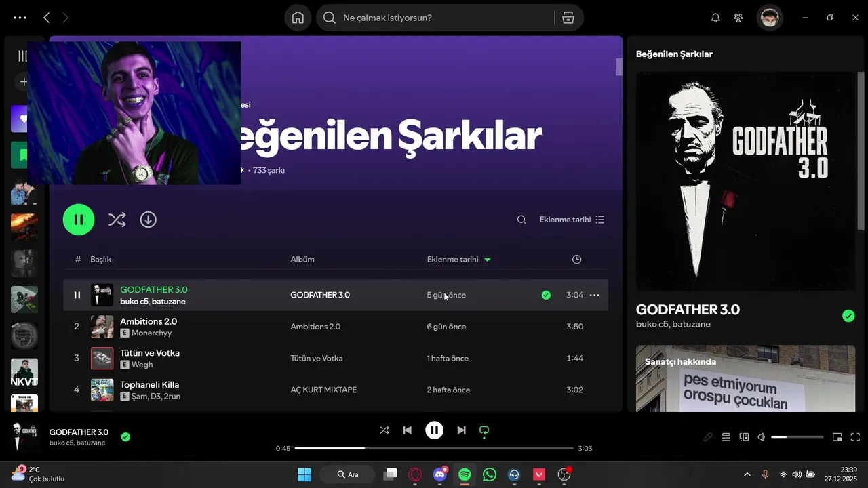
Task: Mute with the volume speaker icon
Action: [x=762, y=437]
